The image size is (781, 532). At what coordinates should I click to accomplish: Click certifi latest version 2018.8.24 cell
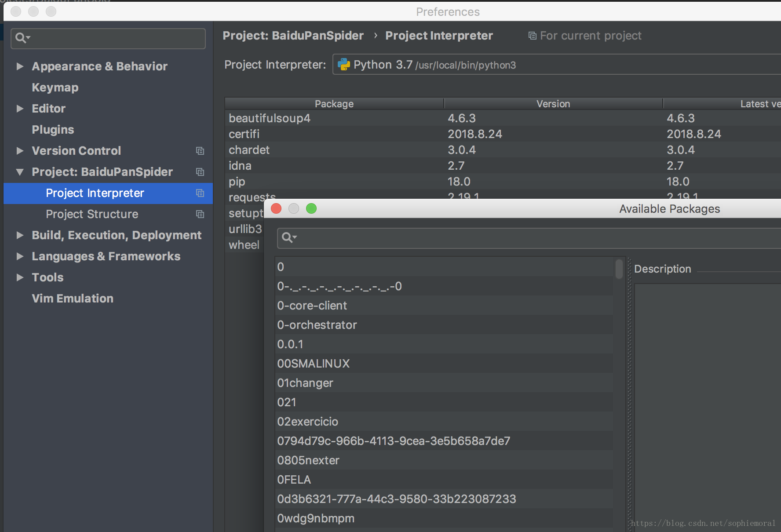click(x=693, y=134)
